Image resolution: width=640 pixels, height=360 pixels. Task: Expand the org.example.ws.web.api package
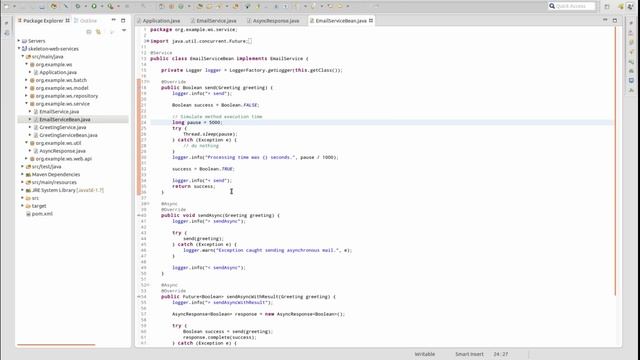pyautogui.click(x=27, y=159)
